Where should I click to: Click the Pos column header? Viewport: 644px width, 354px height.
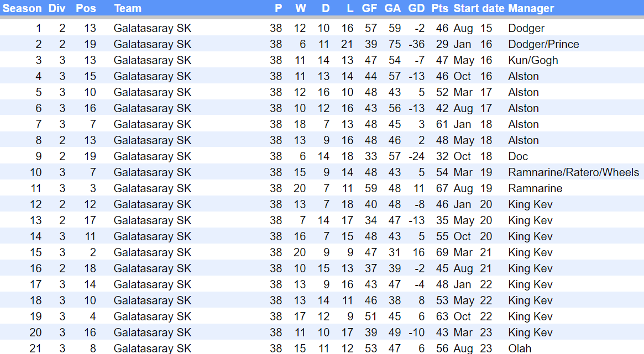[86, 8]
